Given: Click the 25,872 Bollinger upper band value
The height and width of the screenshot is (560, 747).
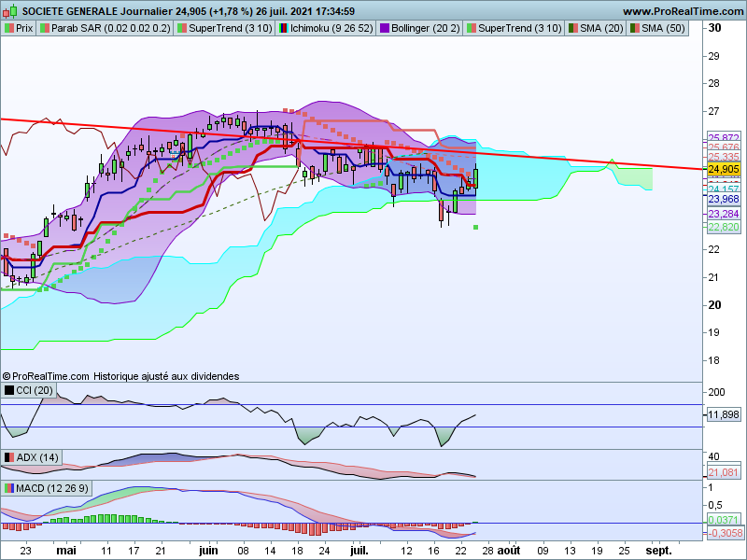Looking at the screenshot, I should 723,137.
